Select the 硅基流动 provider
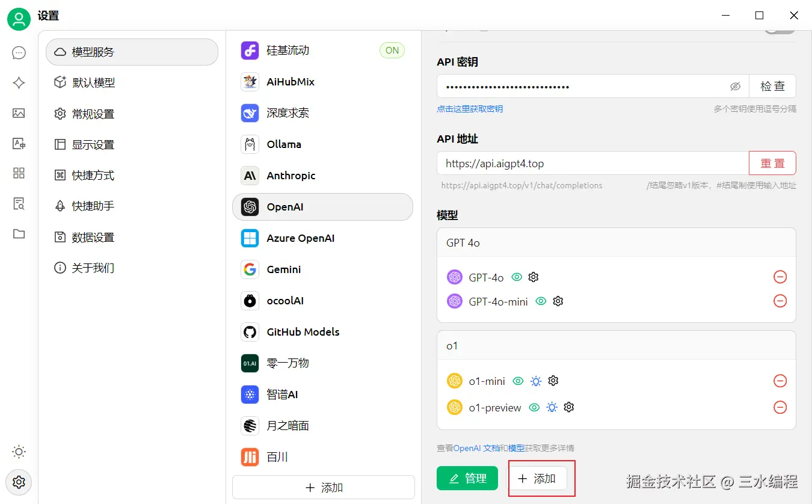 pyautogui.click(x=323, y=51)
